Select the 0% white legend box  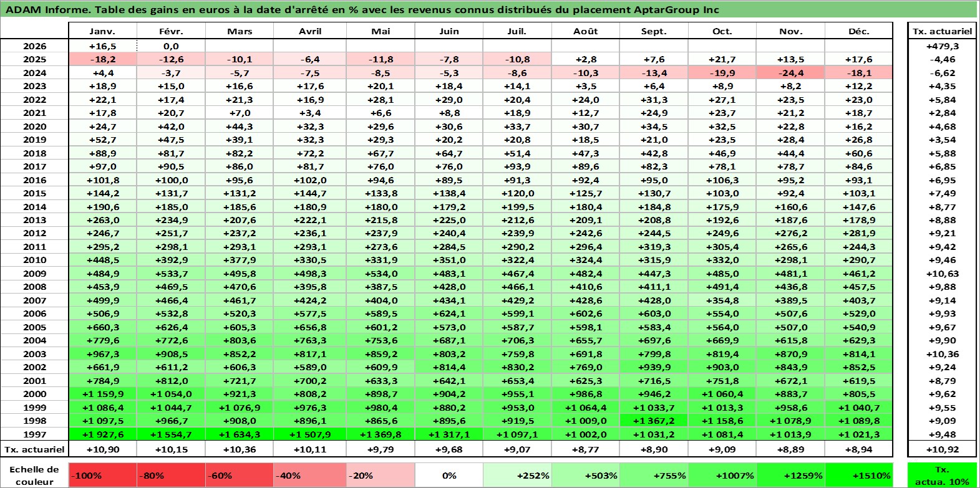(449, 475)
